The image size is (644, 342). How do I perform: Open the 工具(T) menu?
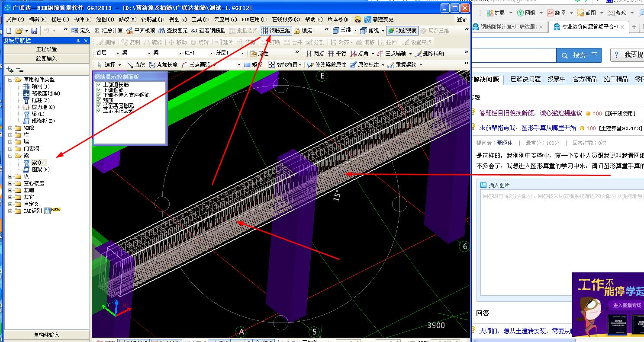pos(200,19)
